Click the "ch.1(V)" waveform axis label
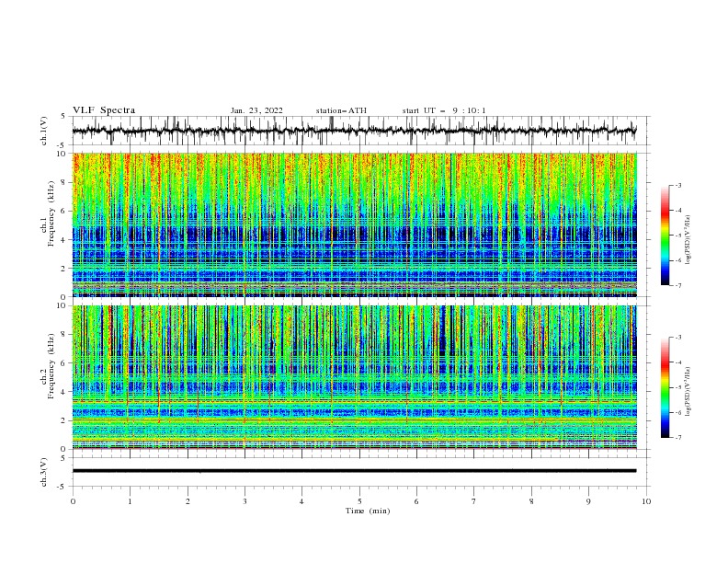 tap(44, 131)
